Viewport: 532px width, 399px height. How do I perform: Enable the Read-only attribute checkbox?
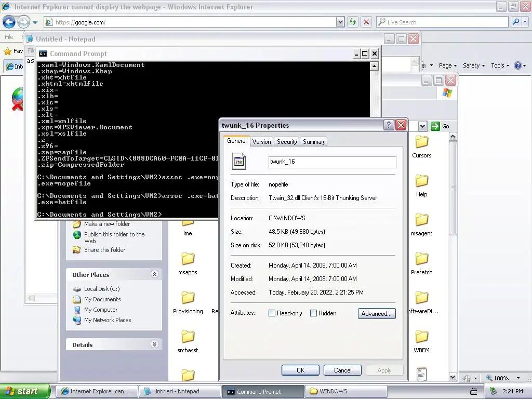click(272, 313)
